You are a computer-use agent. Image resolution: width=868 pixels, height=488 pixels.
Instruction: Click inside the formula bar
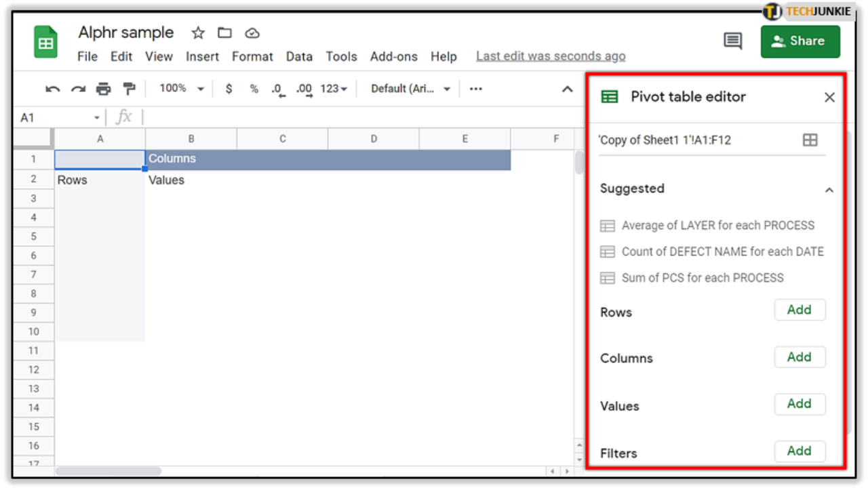pyautogui.click(x=271, y=117)
